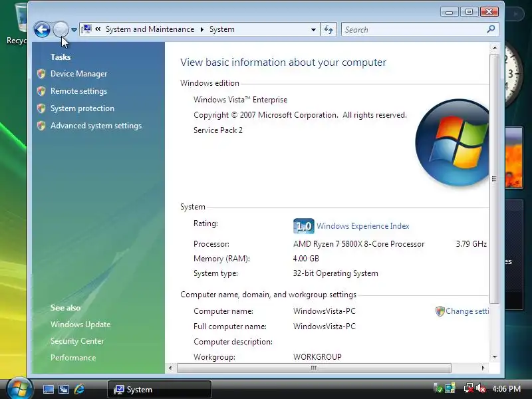Click the 4:06 PM clock
The width and height of the screenshot is (532, 399).
[x=506, y=389]
